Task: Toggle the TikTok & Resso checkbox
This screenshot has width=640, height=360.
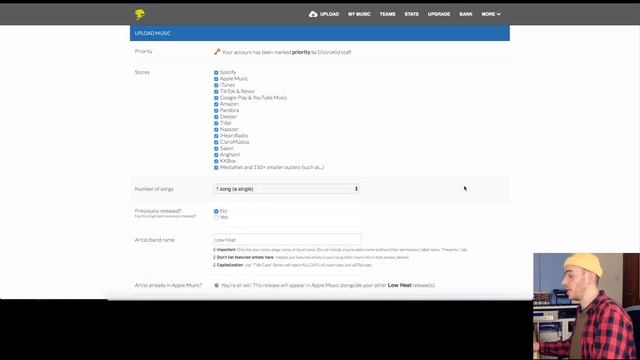Action: point(216,91)
